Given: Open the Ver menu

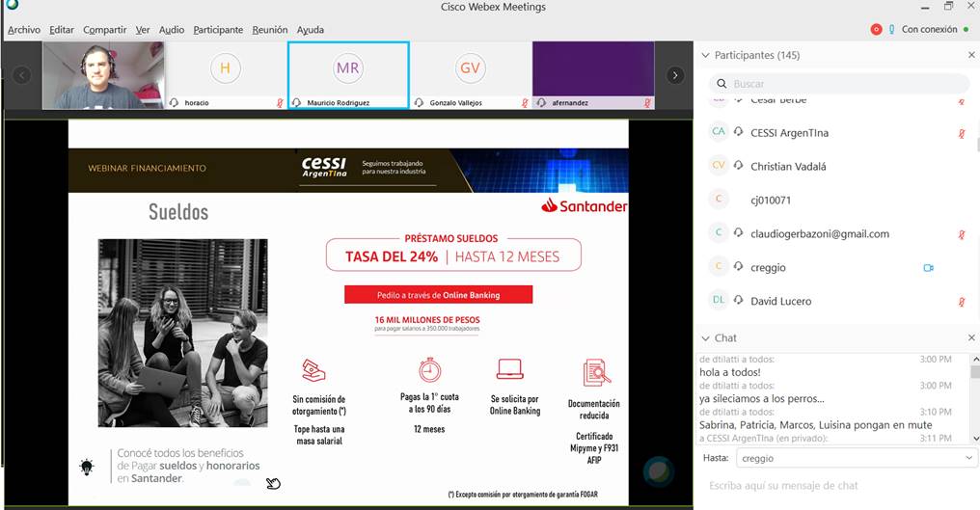Looking at the screenshot, I should click(143, 29).
